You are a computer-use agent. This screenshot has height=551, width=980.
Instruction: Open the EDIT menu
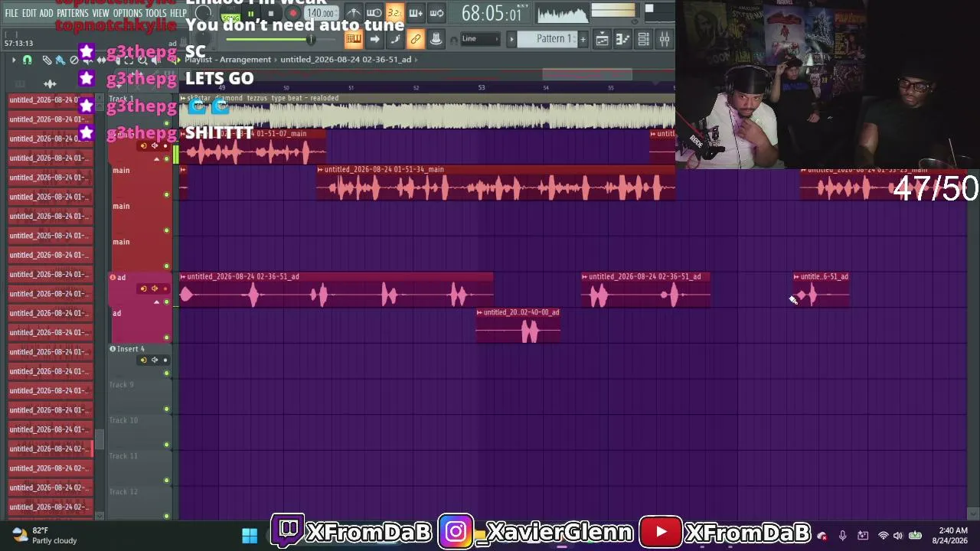click(29, 14)
